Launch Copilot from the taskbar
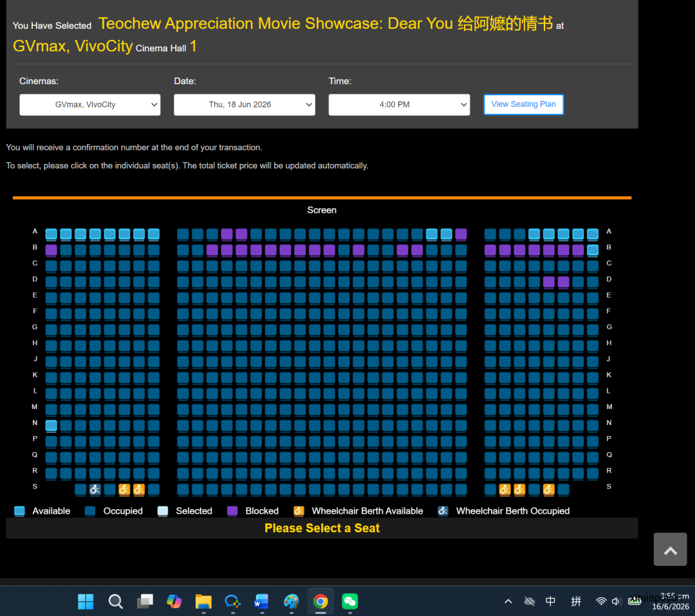This screenshot has height=616, width=695. (x=174, y=601)
